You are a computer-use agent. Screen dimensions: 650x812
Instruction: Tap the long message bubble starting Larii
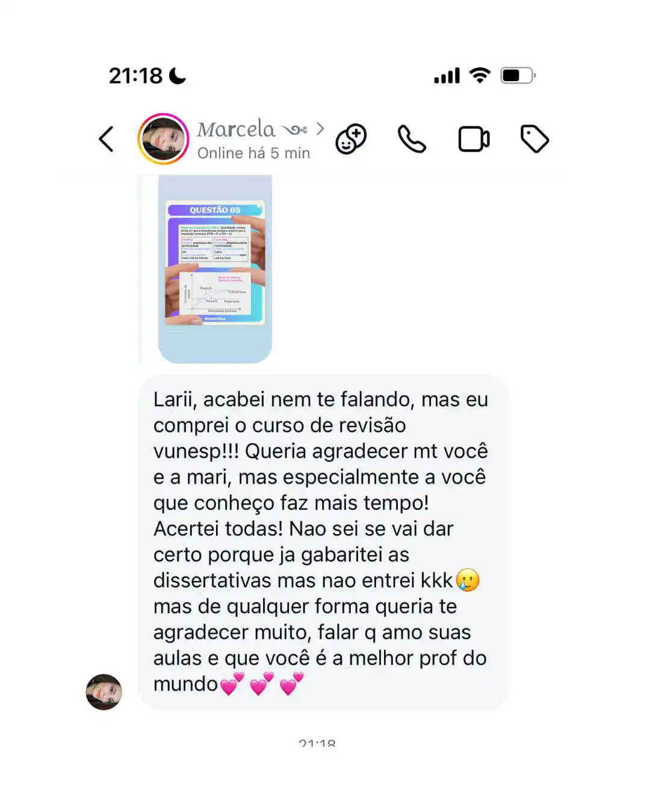[324, 542]
